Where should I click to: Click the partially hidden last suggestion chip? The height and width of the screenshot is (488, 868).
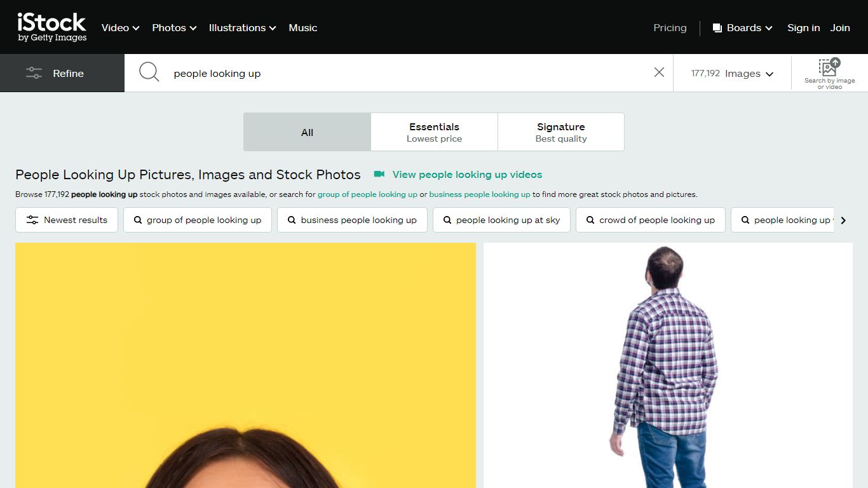point(783,220)
